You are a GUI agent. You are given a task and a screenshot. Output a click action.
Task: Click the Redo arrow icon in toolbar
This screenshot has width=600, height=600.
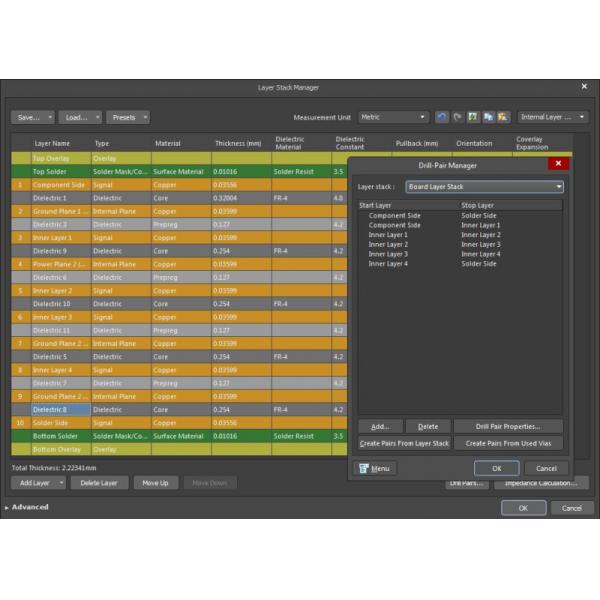457,117
